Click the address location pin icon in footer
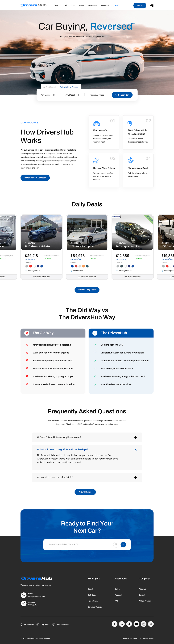Screen dimensions: 174x644 pos(24,604)
